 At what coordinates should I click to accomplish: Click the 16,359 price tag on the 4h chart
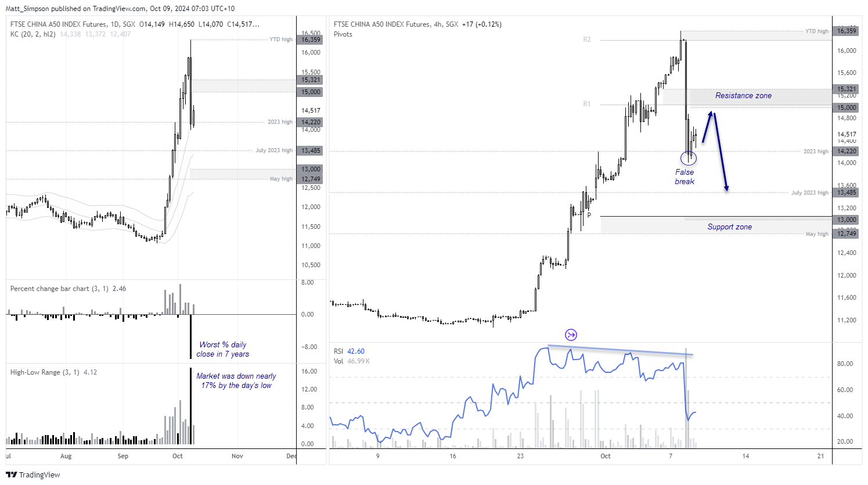click(847, 31)
